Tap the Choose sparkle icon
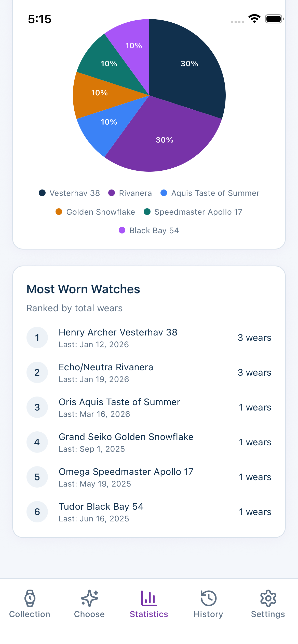This screenshot has width=298, height=644. click(x=89, y=598)
